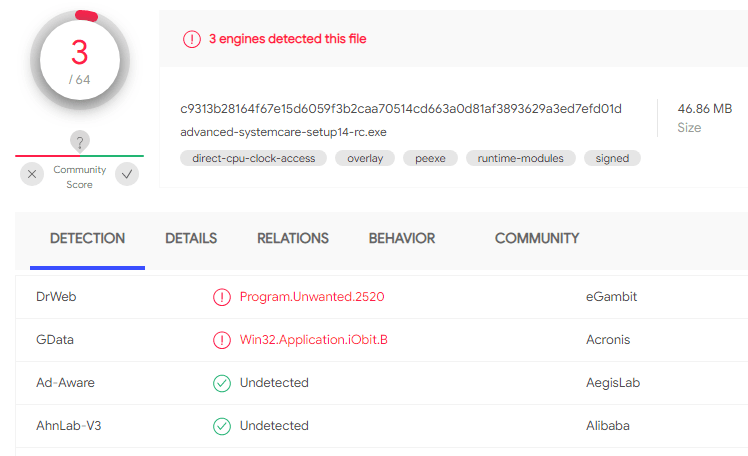
Task: Switch to the DETAILS tab
Action: click(191, 239)
